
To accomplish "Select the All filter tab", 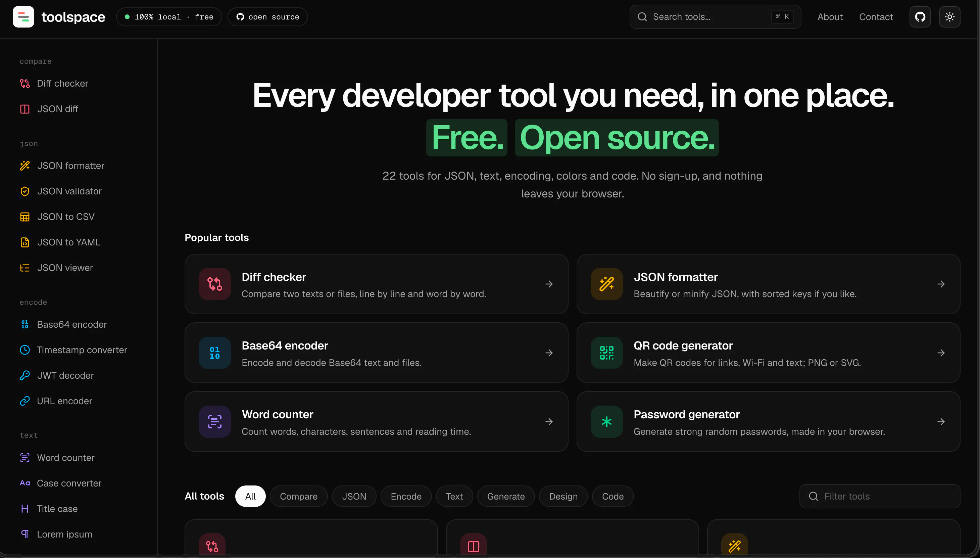I will click(x=250, y=496).
